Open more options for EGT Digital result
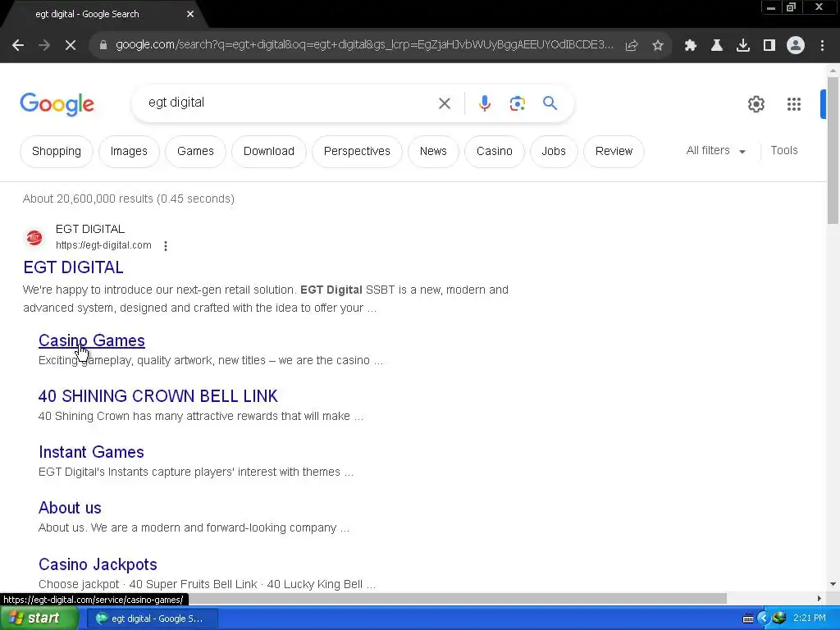840x630 pixels. (166, 246)
